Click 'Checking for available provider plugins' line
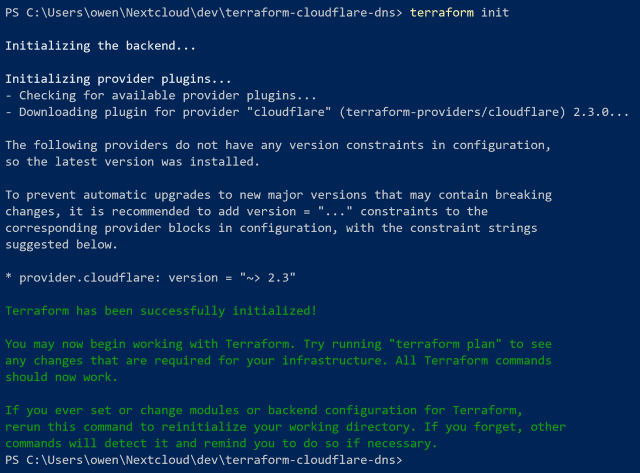The width and height of the screenshot is (640, 473). 161,95
